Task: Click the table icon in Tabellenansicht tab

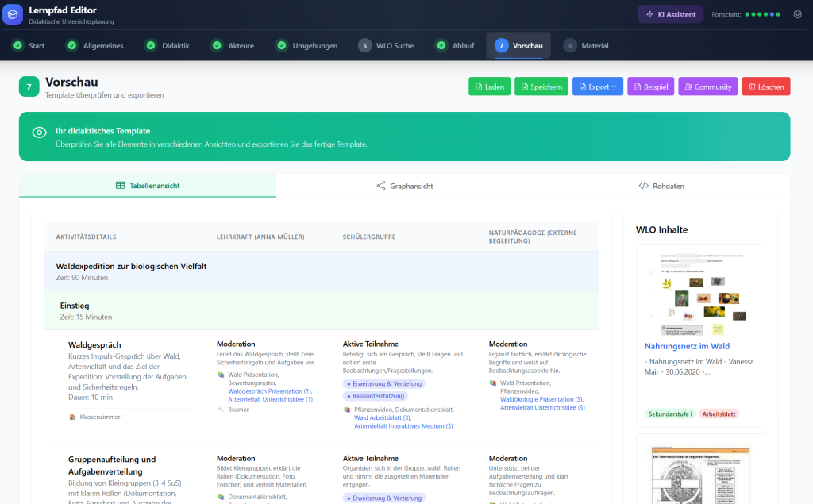Action: point(121,186)
